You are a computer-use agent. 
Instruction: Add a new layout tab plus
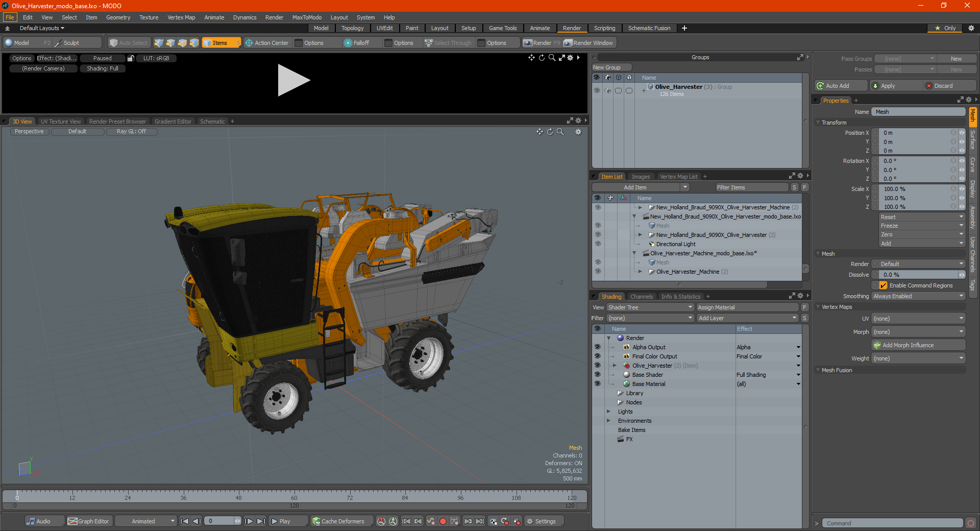[684, 28]
